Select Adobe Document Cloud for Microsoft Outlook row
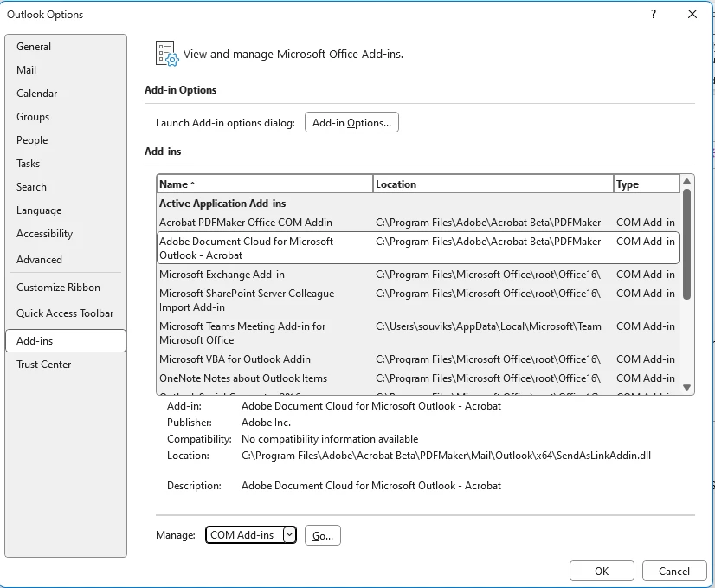Image resolution: width=715 pixels, height=588 pixels. pyautogui.click(x=418, y=248)
